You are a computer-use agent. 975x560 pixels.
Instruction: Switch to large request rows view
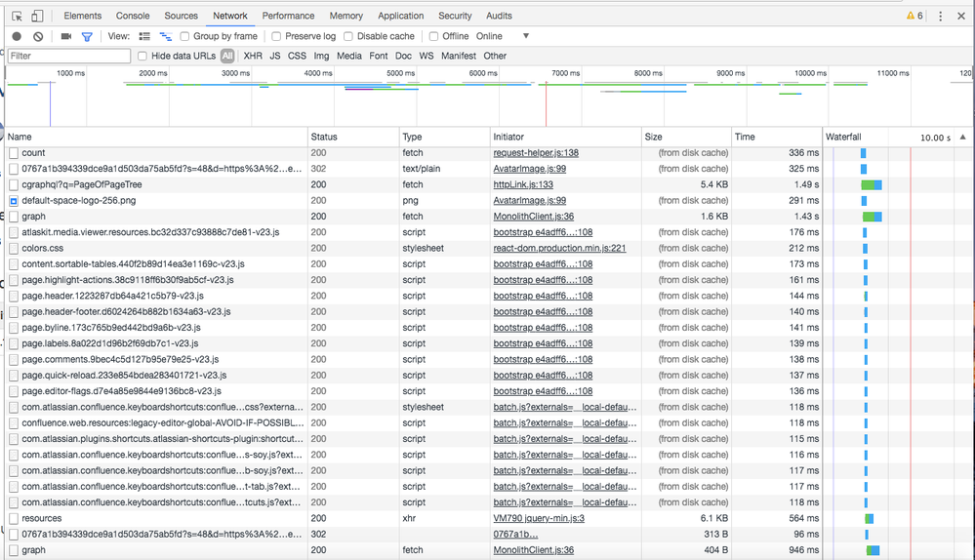pos(144,36)
